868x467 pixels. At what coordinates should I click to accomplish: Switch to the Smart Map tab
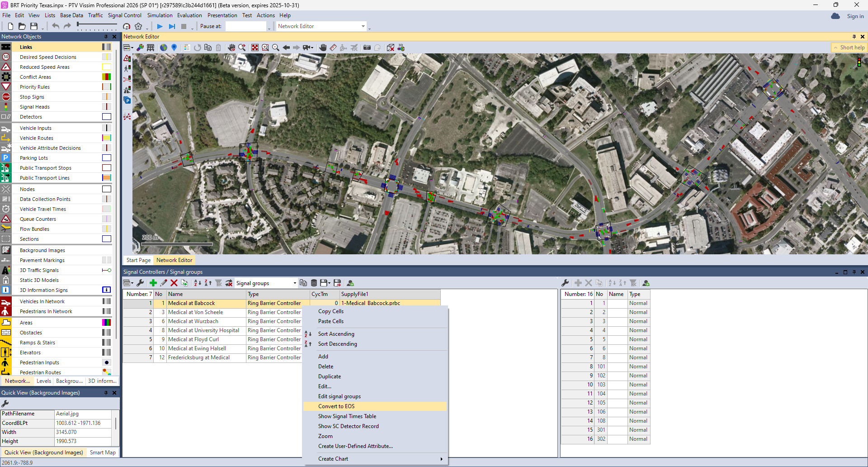click(103, 453)
